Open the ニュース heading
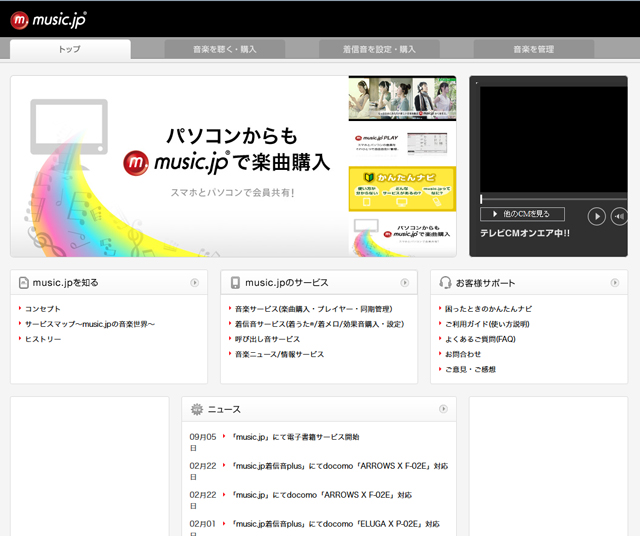The width and height of the screenshot is (640, 536). [x=224, y=409]
